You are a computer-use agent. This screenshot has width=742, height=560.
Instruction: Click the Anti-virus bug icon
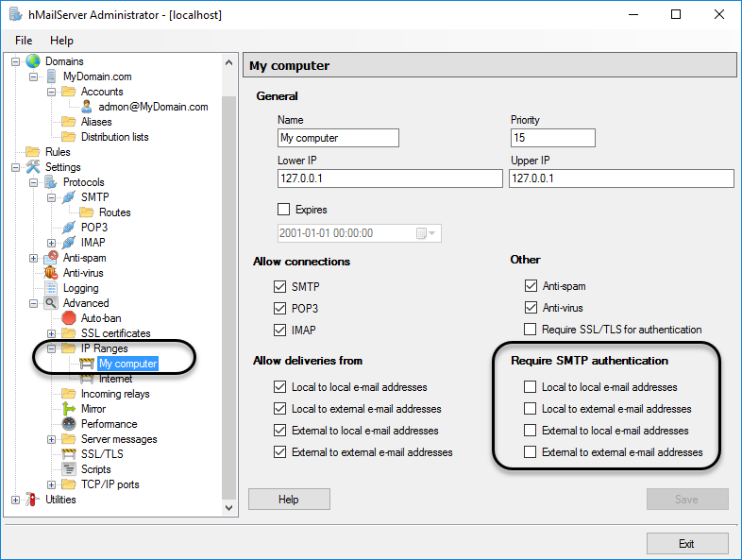(51, 273)
